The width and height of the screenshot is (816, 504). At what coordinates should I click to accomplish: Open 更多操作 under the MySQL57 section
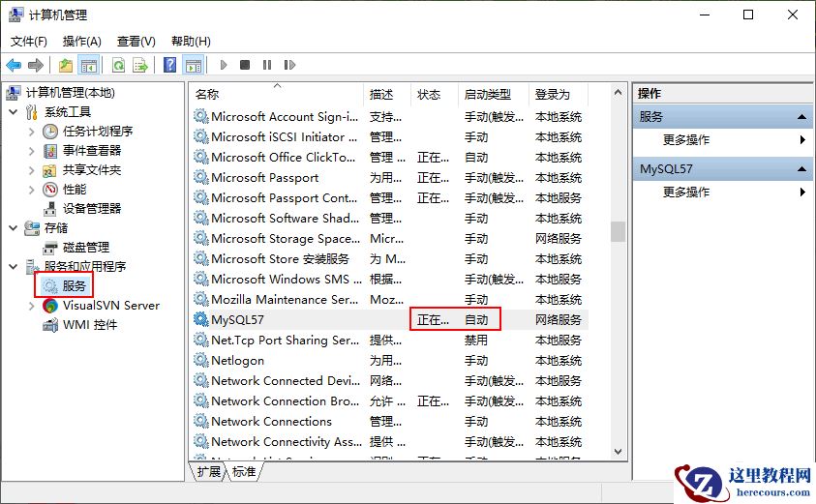click(686, 192)
